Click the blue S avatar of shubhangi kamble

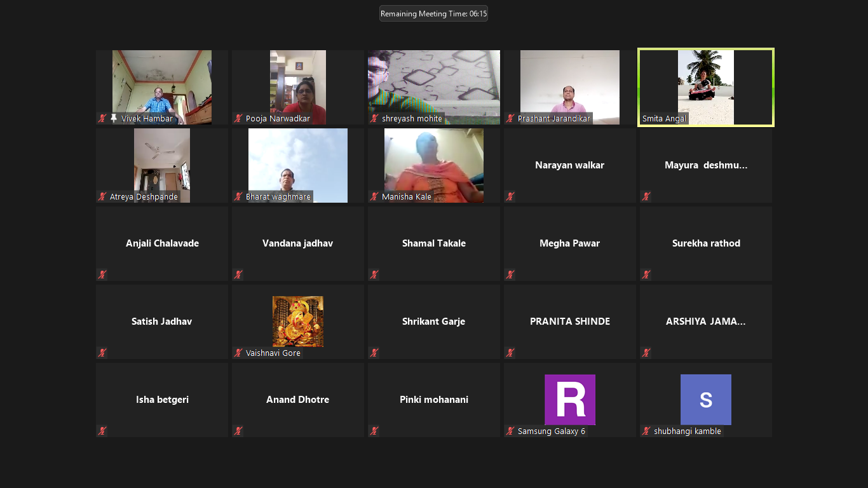[x=706, y=400]
